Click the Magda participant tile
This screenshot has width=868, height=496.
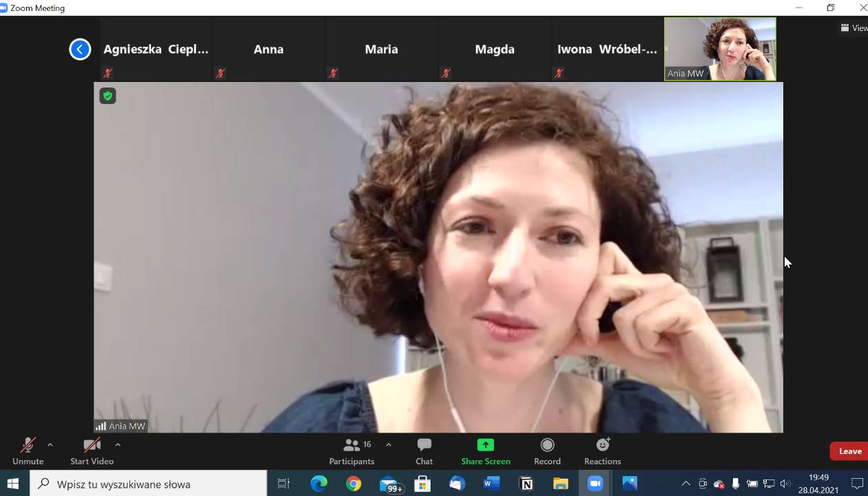pos(495,50)
